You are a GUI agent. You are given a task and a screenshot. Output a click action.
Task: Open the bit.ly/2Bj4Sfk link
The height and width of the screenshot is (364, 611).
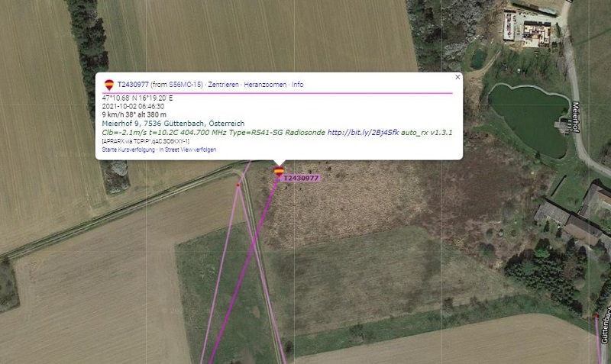(363, 132)
